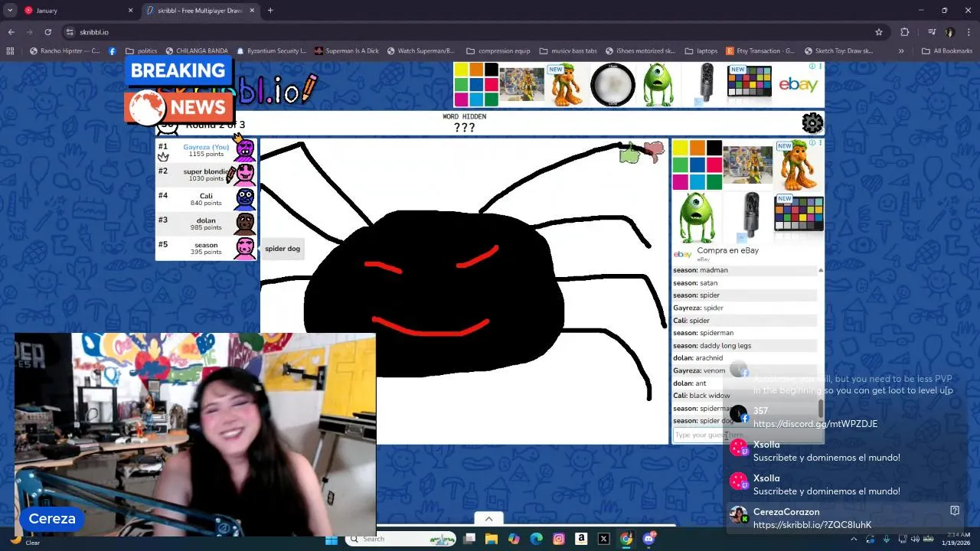Open a new browser tab
Image resolution: width=980 pixels, height=551 pixels.
click(x=270, y=11)
